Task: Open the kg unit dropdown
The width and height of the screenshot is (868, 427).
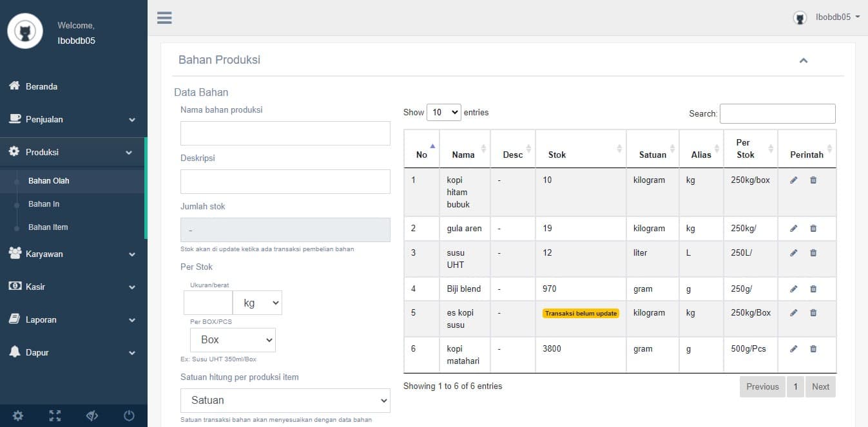Action: [257, 303]
